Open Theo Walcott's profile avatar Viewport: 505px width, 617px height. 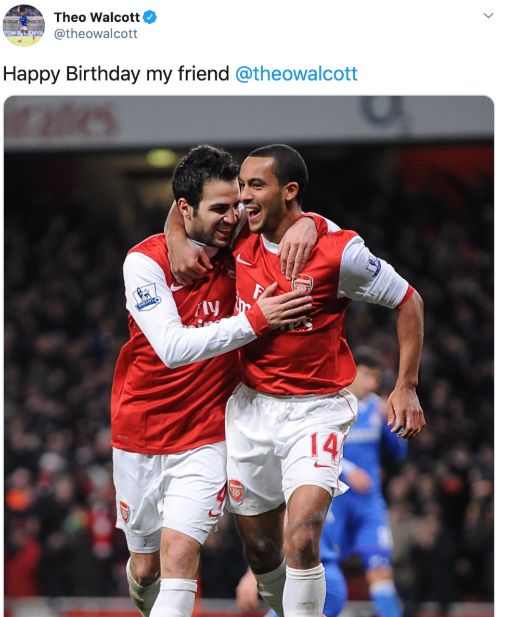[24, 26]
